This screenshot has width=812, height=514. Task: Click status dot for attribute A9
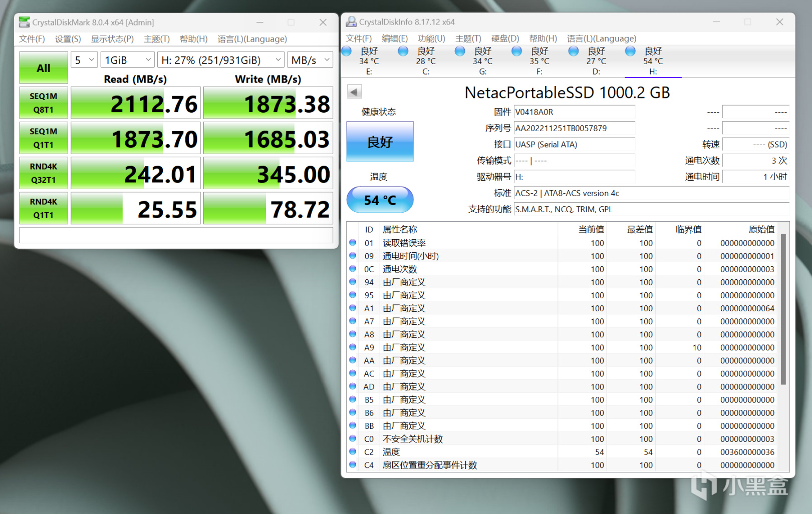pyautogui.click(x=353, y=347)
